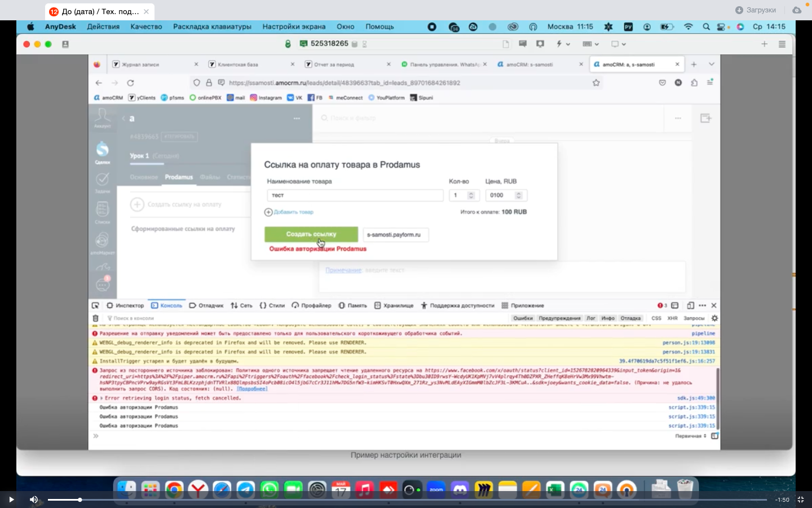812x508 pixels.
Task: Toggle the Лог console filter
Action: 591,318
